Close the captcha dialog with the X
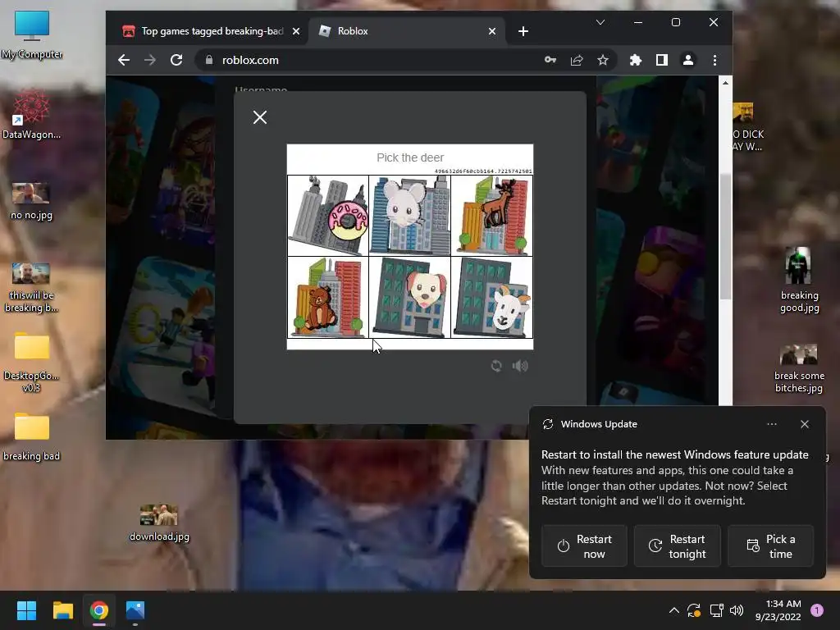840x630 pixels. click(x=260, y=117)
